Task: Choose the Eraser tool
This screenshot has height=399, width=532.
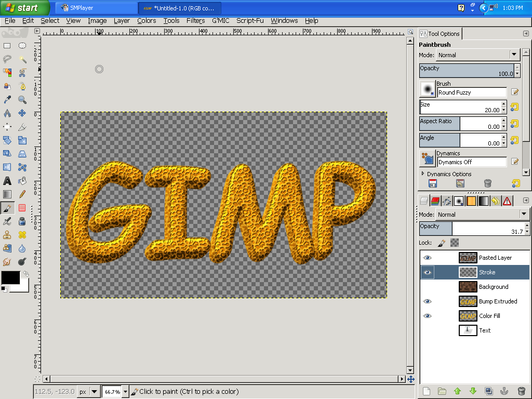Action: click(22, 208)
